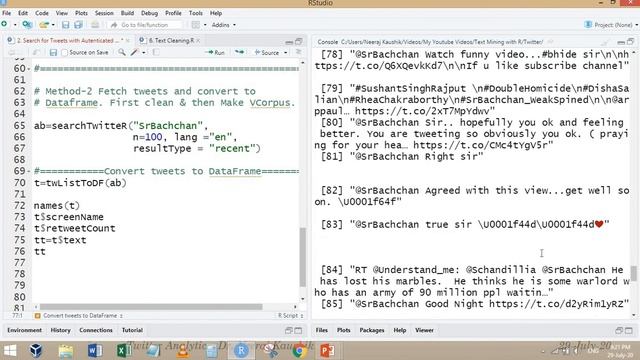Open the Convert tweets to DataFrame section navigator
The image size is (640, 360).
tap(79, 316)
